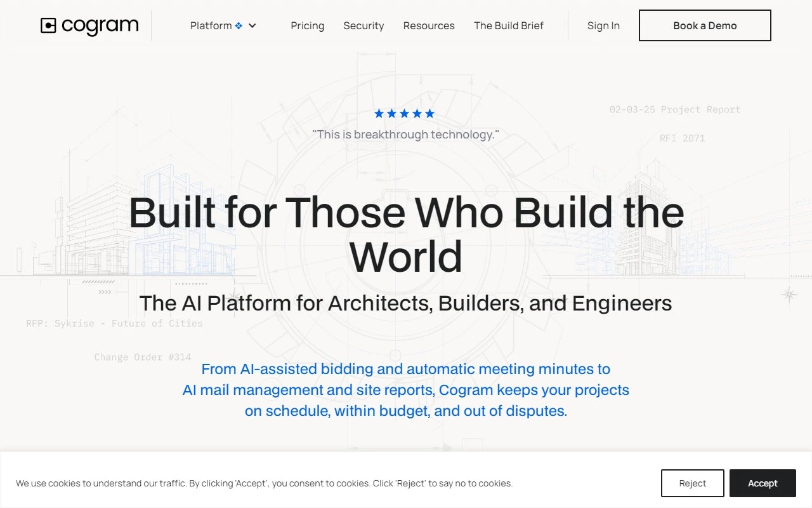Click the cookie notice text
Screen dimensions: 812x508
[264, 483]
